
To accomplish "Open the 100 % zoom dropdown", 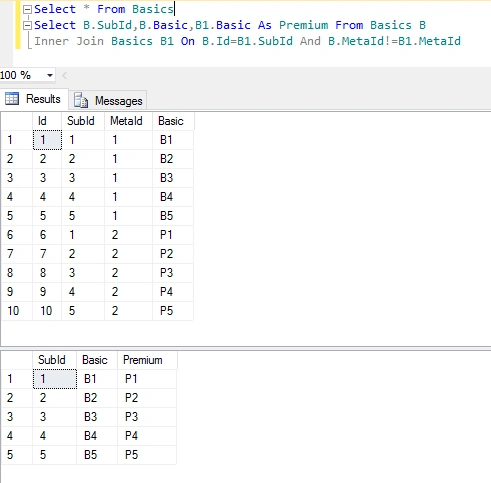I will [50, 75].
